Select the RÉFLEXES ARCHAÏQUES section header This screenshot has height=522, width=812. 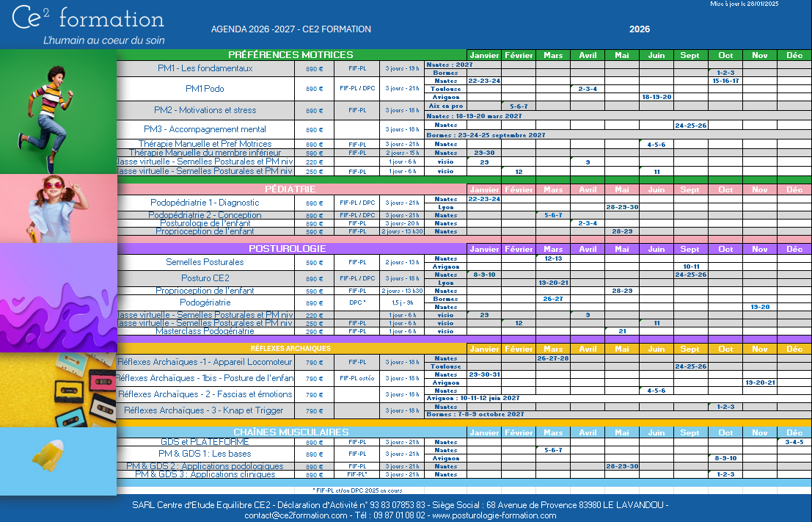click(x=290, y=349)
